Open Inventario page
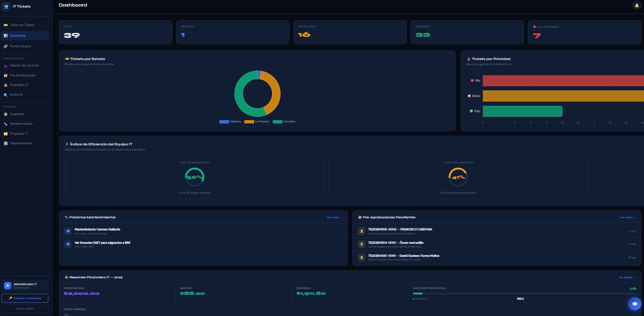644x316 pixels. 25,114
